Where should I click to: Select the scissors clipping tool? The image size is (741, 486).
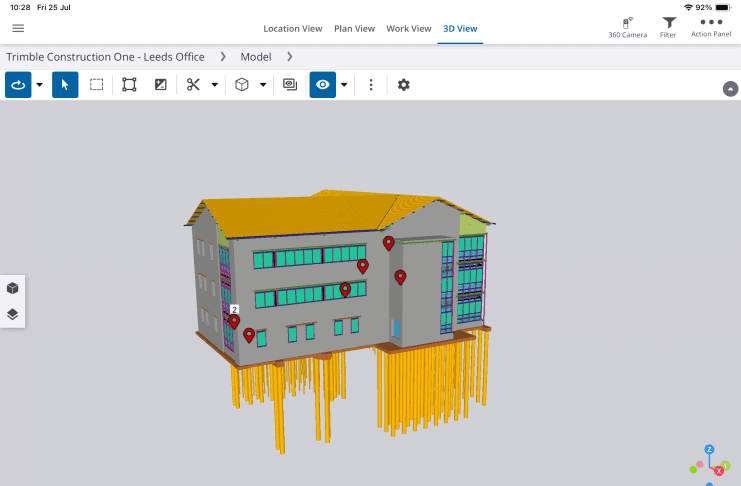pos(194,85)
